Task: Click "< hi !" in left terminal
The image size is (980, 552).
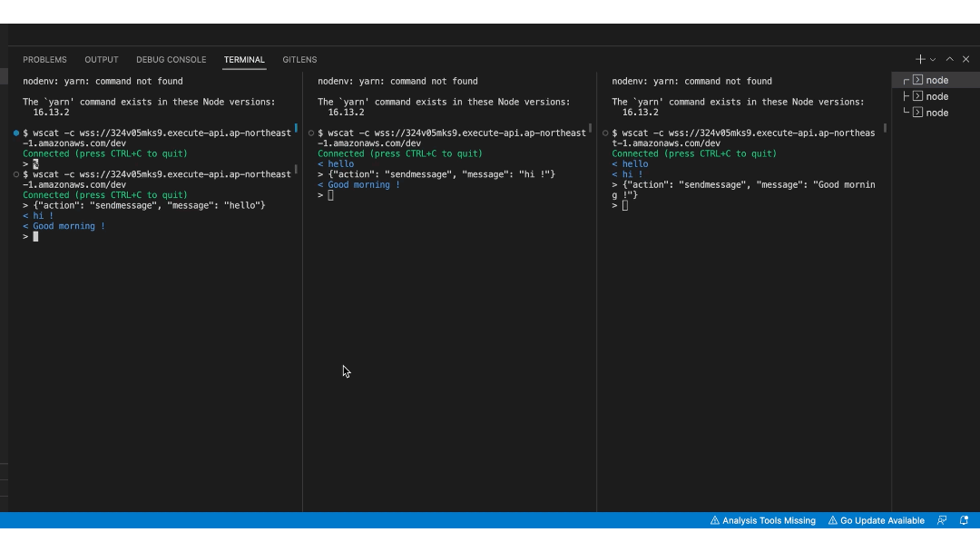Action: coord(38,216)
